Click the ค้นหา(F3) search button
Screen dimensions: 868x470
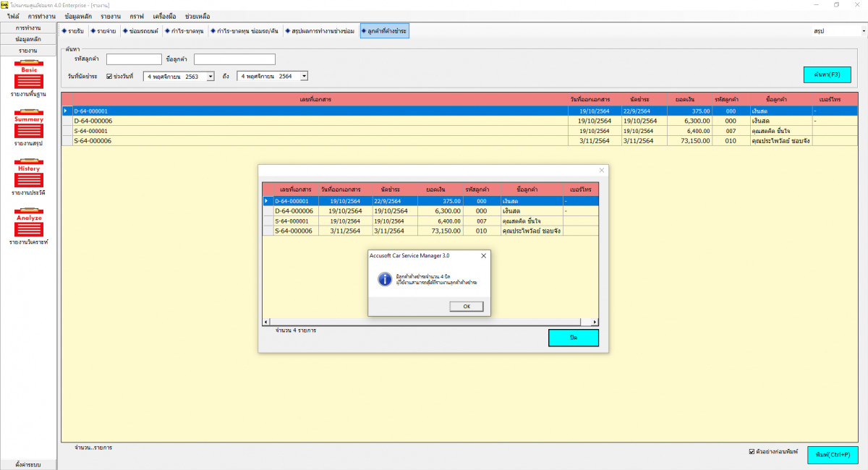point(827,74)
